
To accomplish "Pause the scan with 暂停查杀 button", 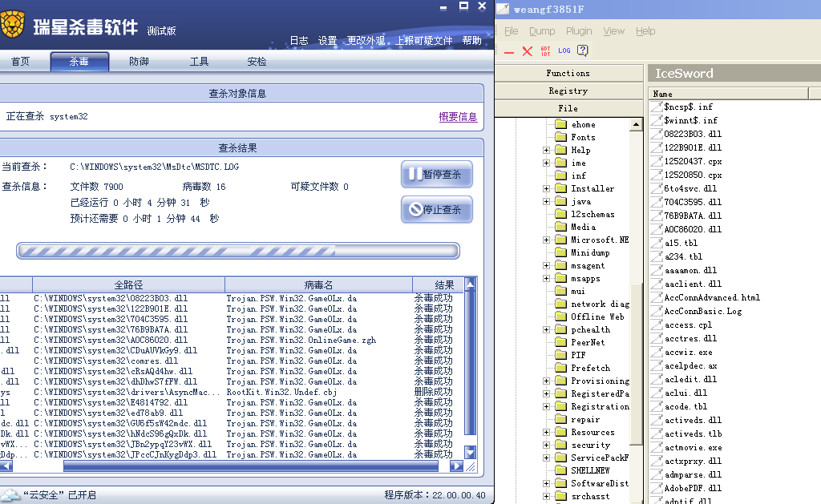I will point(437,174).
